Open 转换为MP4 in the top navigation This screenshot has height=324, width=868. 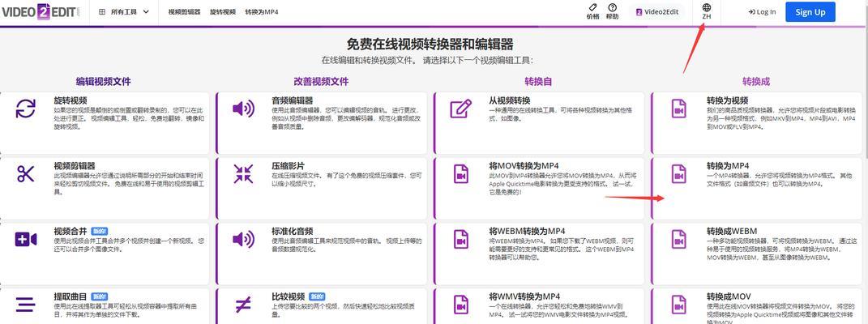coord(262,11)
